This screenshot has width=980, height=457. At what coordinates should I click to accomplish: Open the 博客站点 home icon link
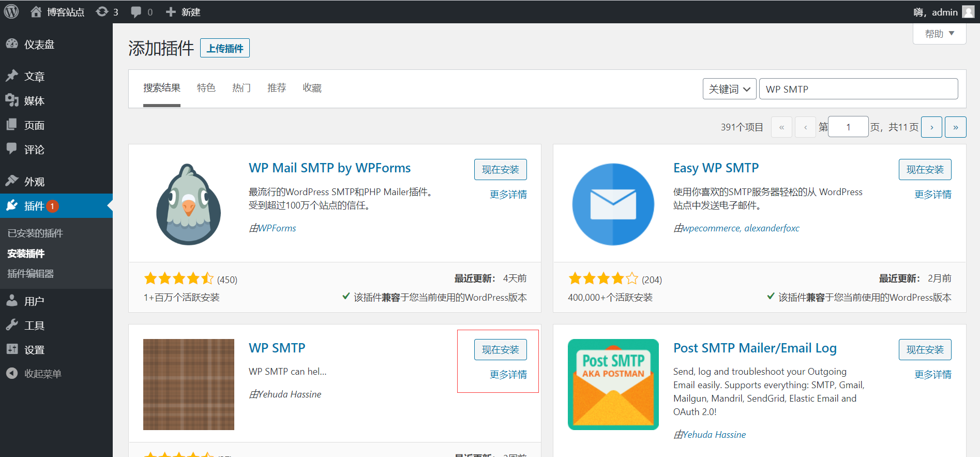[x=36, y=11]
